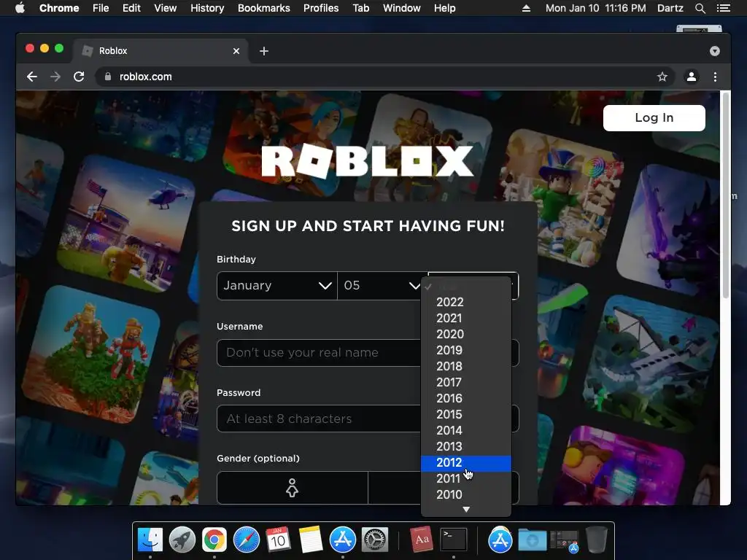Click the Roblox logo
The image size is (747, 560).
pyautogui.click(x=368, y=161)
